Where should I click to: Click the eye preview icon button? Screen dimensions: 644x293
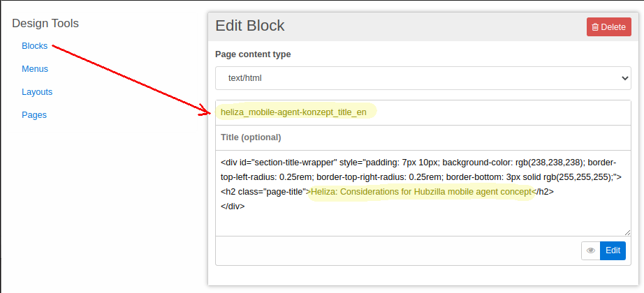tap(591, 251)
